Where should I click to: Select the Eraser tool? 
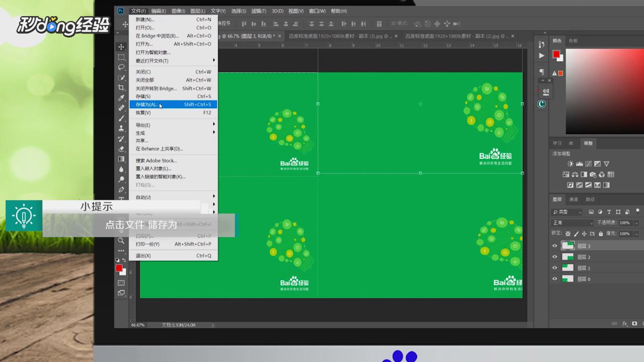point(121,149)
